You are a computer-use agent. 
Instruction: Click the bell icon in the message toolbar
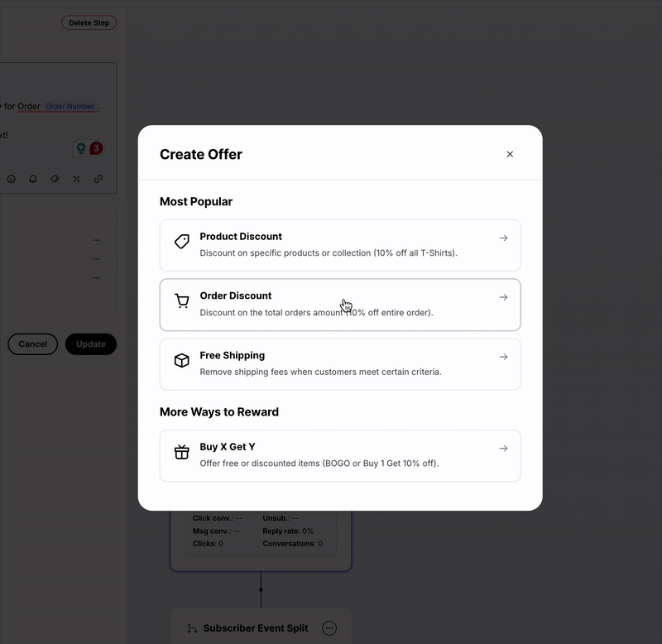coord(33,179)
